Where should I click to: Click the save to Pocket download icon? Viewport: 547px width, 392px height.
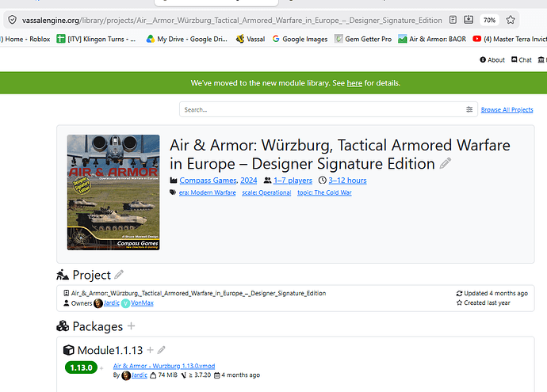click(x=469, y=20)
